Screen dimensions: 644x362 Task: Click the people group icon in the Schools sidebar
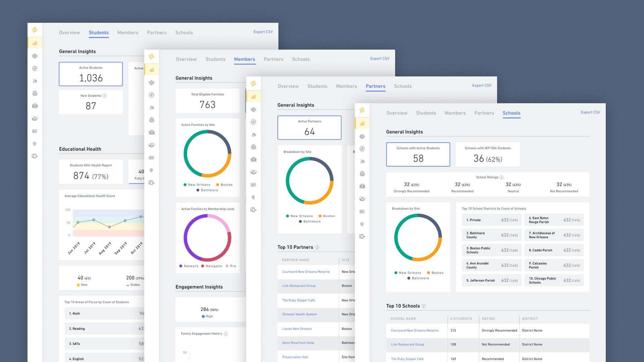[362, 161]
